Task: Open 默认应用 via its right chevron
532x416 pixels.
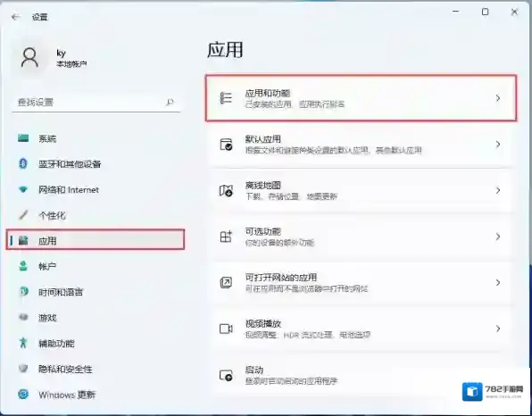Action: (498, 145)
